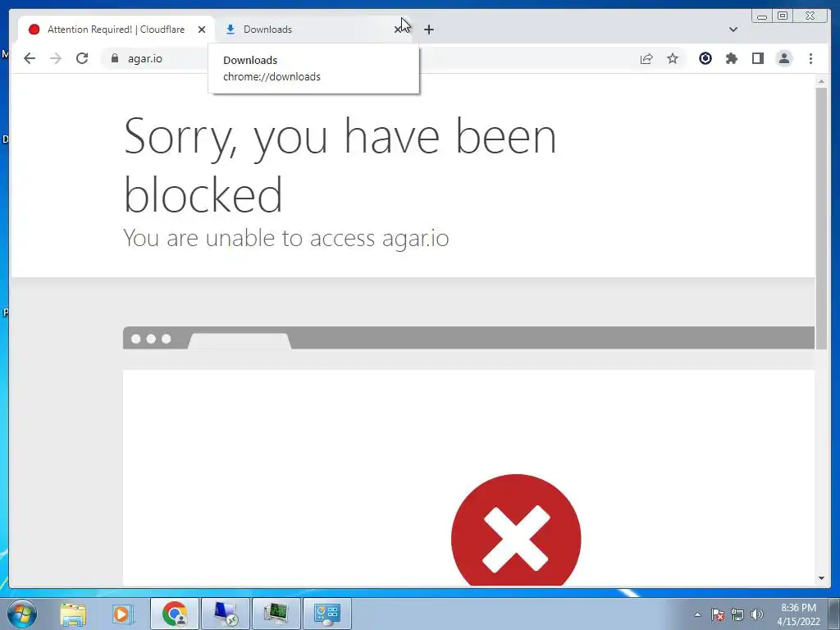Switch to the Downloads tab

[x=313, y=30]
